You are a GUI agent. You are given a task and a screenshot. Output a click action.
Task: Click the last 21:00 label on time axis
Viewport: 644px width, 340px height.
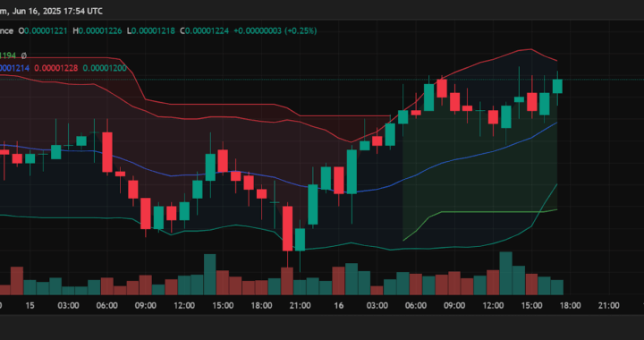tap(609, 306)
